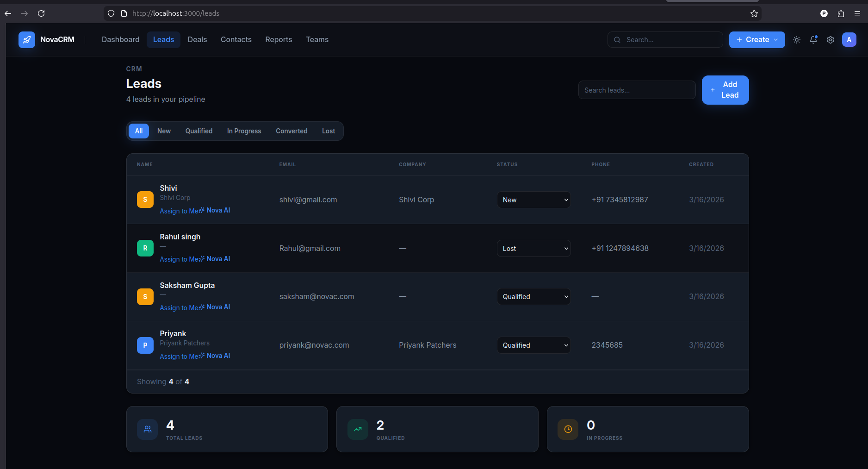Reload the page with the refresh icon

(41, 13)
